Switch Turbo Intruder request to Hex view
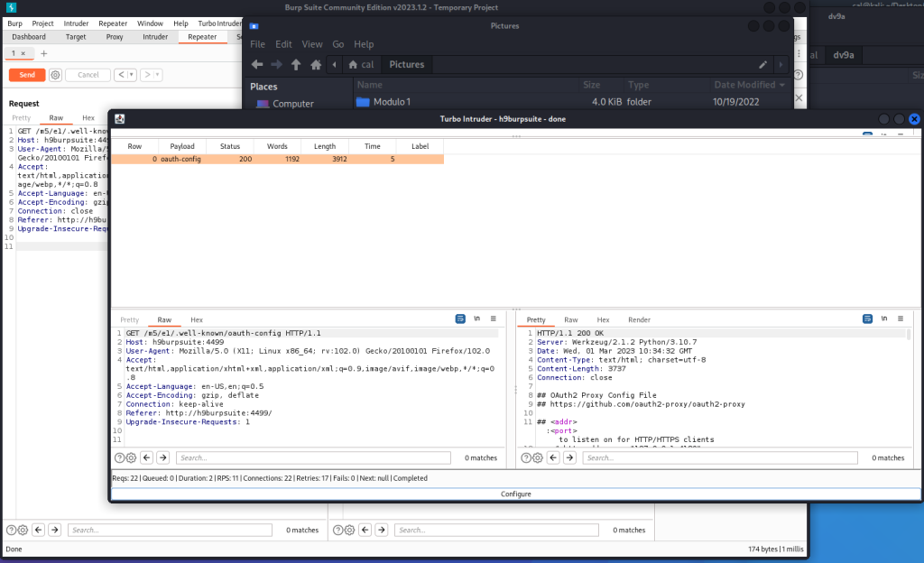924x563 pixels. pyautogui.click(x=196, y=319)
